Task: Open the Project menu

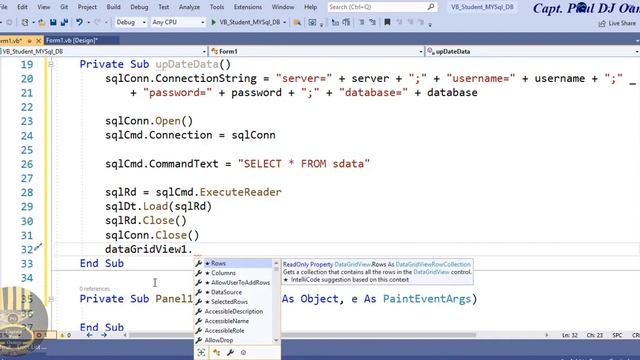Action: (87, 7)
